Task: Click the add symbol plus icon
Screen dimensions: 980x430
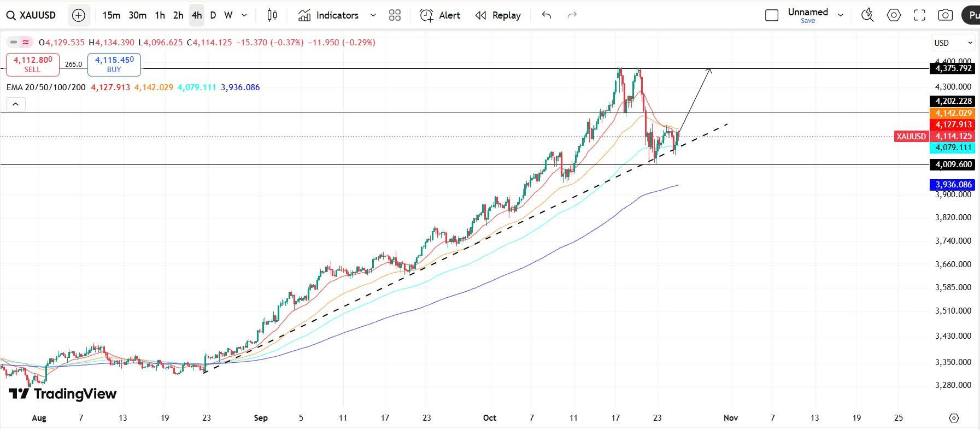Action: 79,15
